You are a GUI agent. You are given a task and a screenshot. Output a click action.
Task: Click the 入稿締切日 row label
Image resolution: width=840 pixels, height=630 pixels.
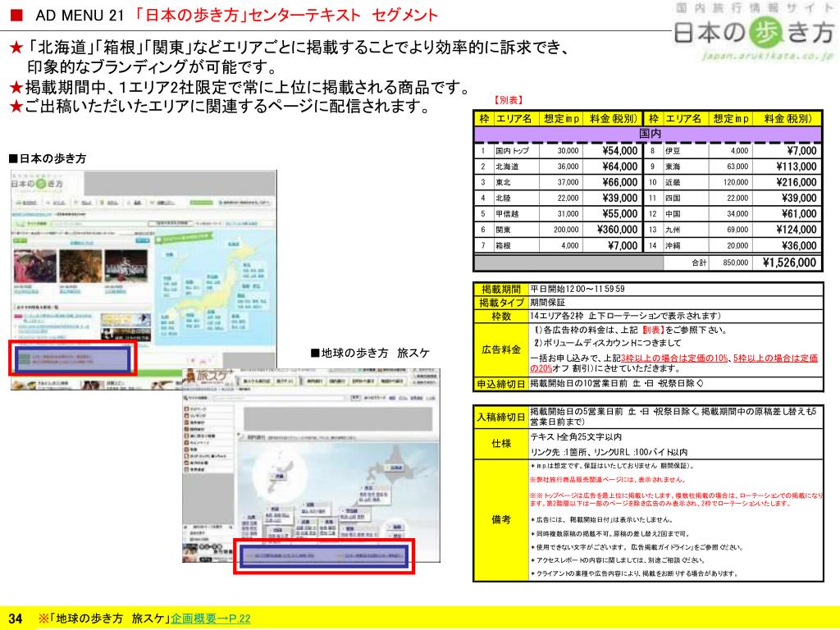pos(501,417)
